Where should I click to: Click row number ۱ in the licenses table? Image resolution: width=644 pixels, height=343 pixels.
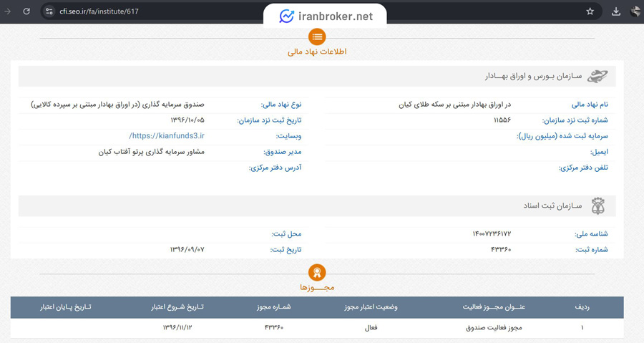pyautogui.click(x=582, y=328)
